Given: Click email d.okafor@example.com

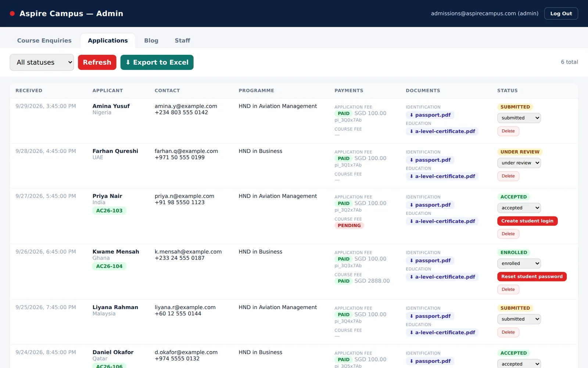Looking at the screenshot, I should coord(186,352).
